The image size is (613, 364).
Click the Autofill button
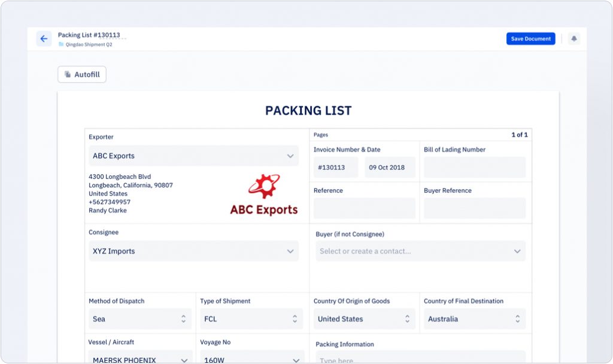click(x=82, y=74)
